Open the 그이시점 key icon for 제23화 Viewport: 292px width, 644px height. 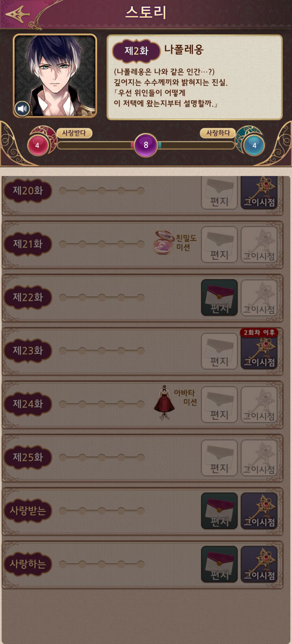(x=259, y=350)
